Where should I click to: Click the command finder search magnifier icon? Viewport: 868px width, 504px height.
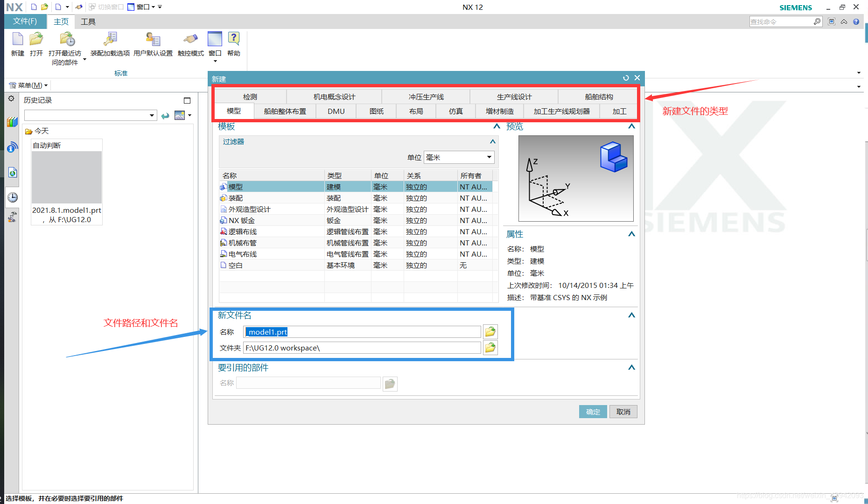tap(817, 21)
